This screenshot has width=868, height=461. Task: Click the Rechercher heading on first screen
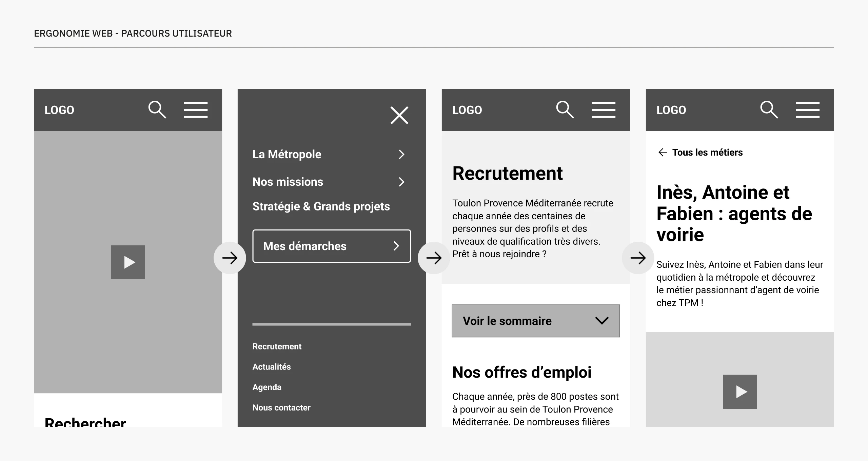tap(85, 422)
